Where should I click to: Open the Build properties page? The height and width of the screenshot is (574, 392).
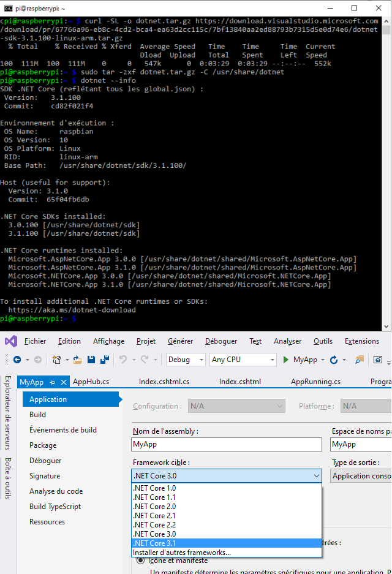[x=38, y=415]
